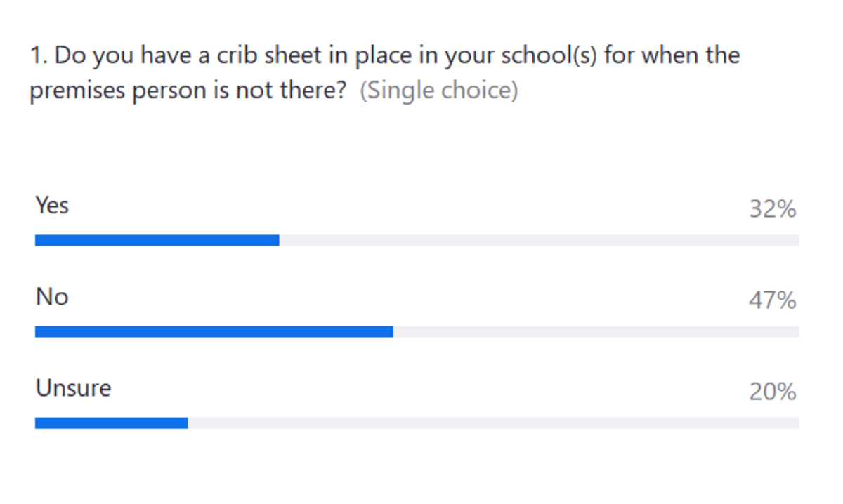Viewport: 843px width, 504px height.
Task: Click the blue filled part of Unsure bar
Action: pos(111,423)
